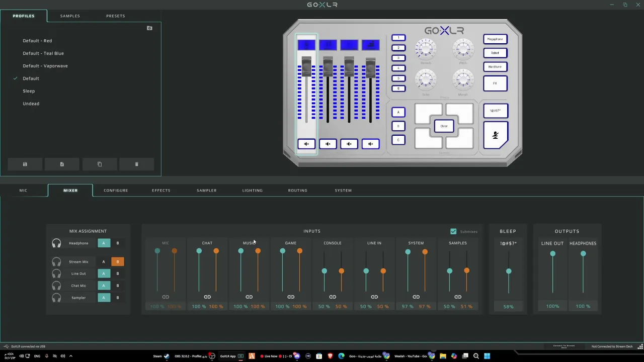The height and width of the screenshot is (362, 644).
Task: Click the headphone icon beside Sampler row
Action: [56, 298]
